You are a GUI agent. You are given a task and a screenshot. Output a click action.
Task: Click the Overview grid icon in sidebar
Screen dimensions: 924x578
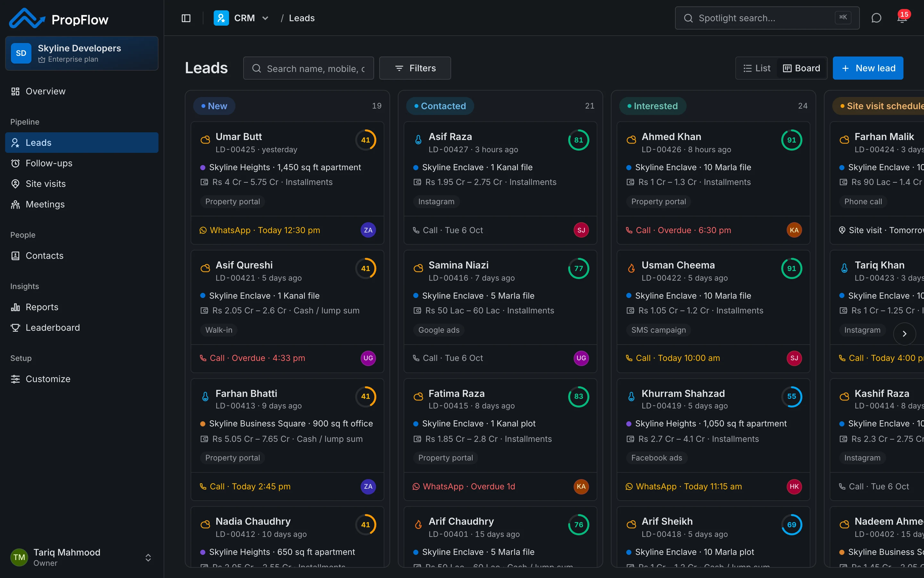coord(15,92)
